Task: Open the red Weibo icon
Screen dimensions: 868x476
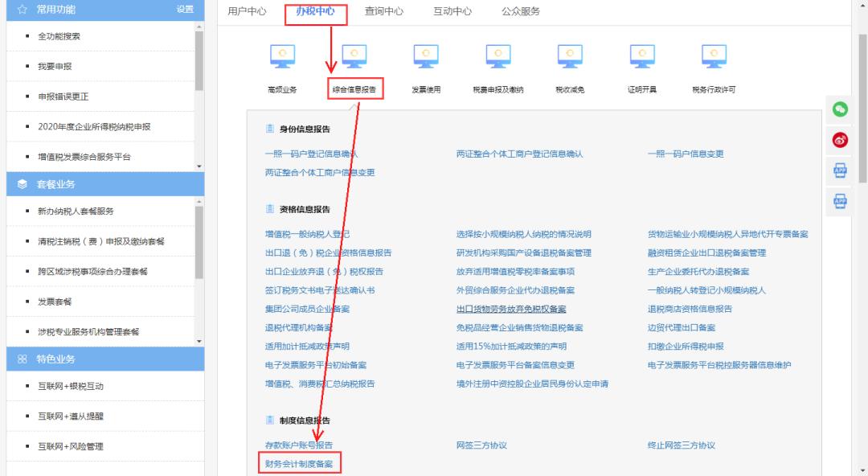Action: point(838,139)
